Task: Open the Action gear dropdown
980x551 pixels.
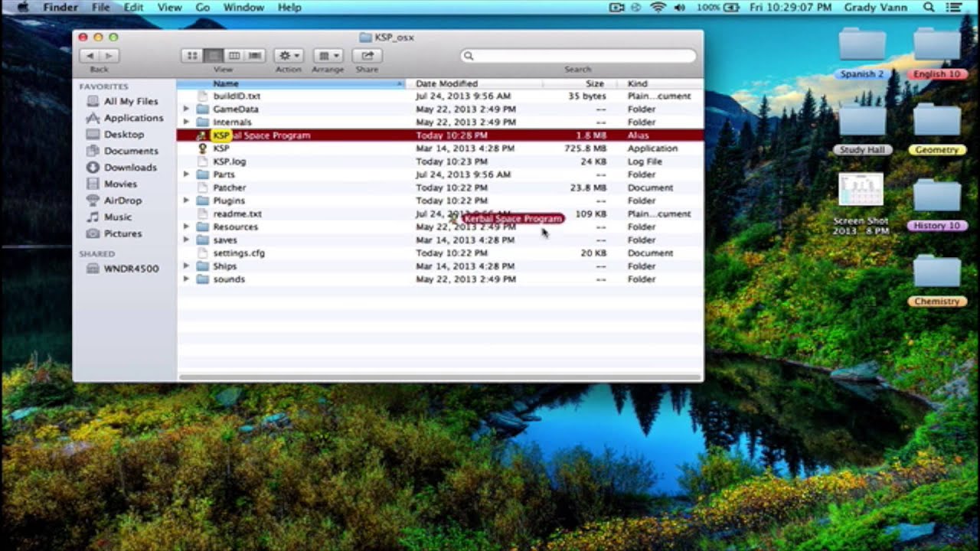Action: pos(289,56)
